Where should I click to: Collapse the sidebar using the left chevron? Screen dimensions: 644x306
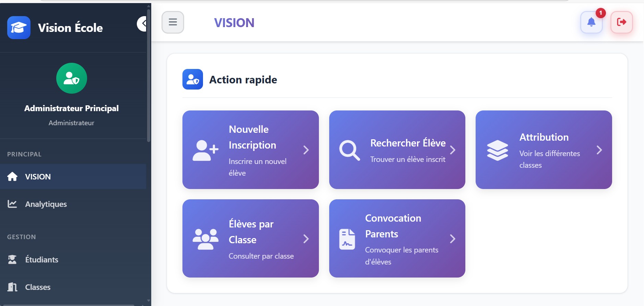click(143, 23)
